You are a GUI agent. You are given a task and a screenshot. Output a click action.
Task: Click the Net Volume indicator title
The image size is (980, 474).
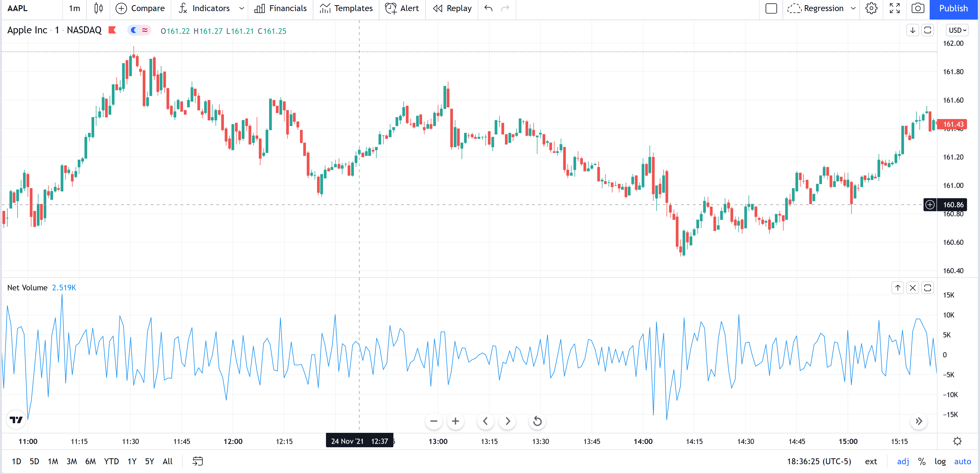pyautogui.click(x=27, y=288)
